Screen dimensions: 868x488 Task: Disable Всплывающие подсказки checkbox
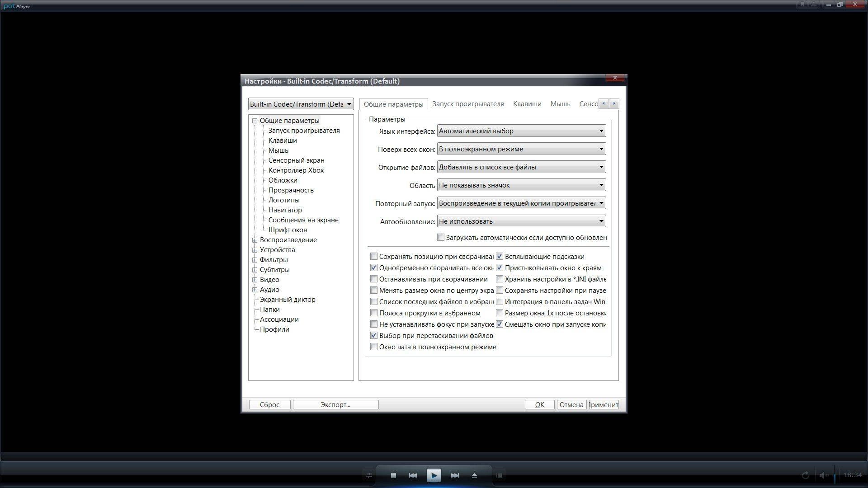tap(500, 257)
